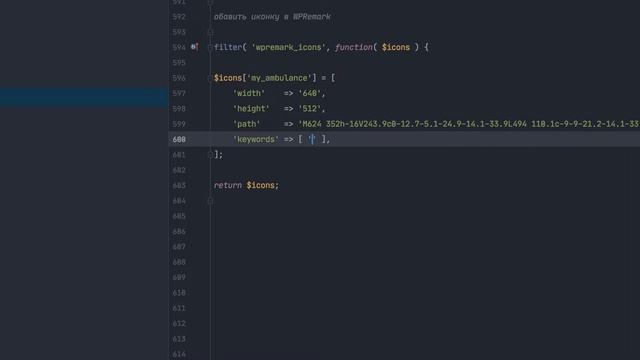640x360 pixels.
Task: Click line number 603 in the gutter
Action: (x=179, y=185)
